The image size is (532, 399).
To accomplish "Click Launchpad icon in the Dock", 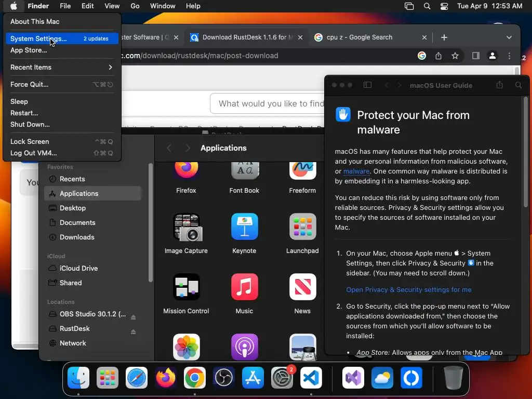I will (108, 378).
